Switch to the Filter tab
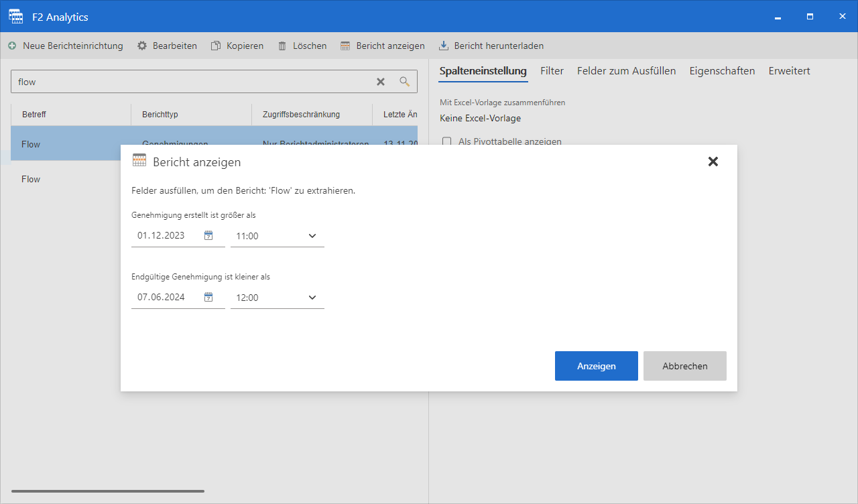858x504 pixels. click(x=552, y=71)
